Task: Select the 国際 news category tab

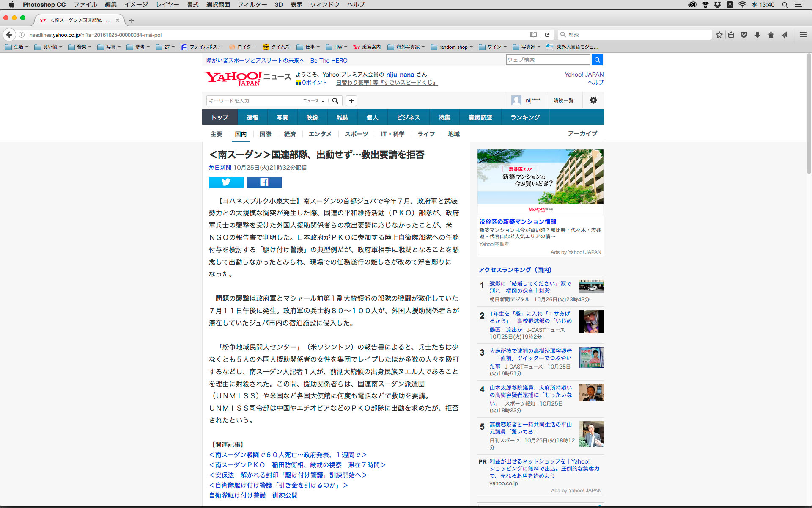Action: pyautogui.click(x=265, y=134)
